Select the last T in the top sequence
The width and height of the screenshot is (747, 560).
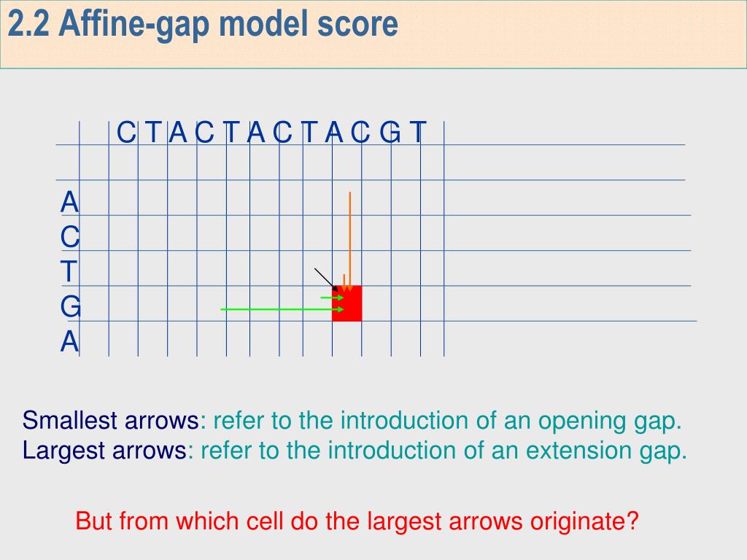click(x=418, y=133)
